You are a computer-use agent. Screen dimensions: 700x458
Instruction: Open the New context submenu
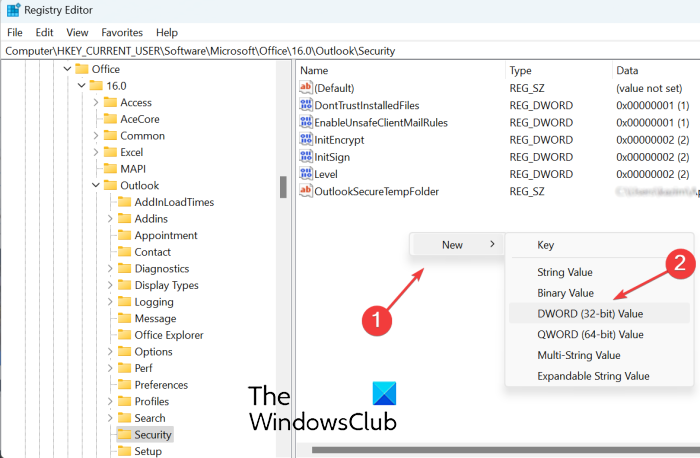click(x=453, y=244)
